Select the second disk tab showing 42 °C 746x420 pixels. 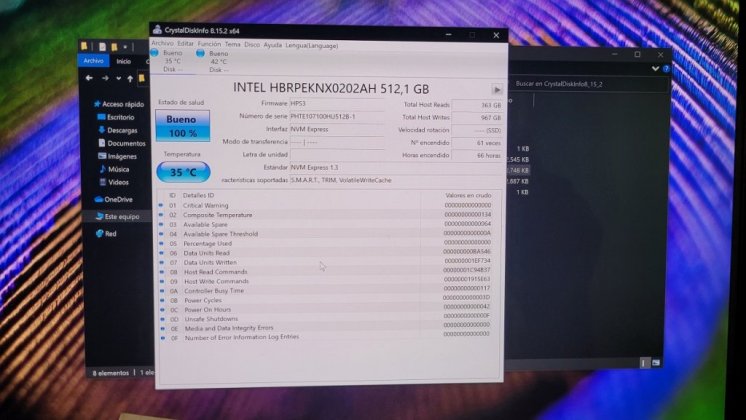217,61
